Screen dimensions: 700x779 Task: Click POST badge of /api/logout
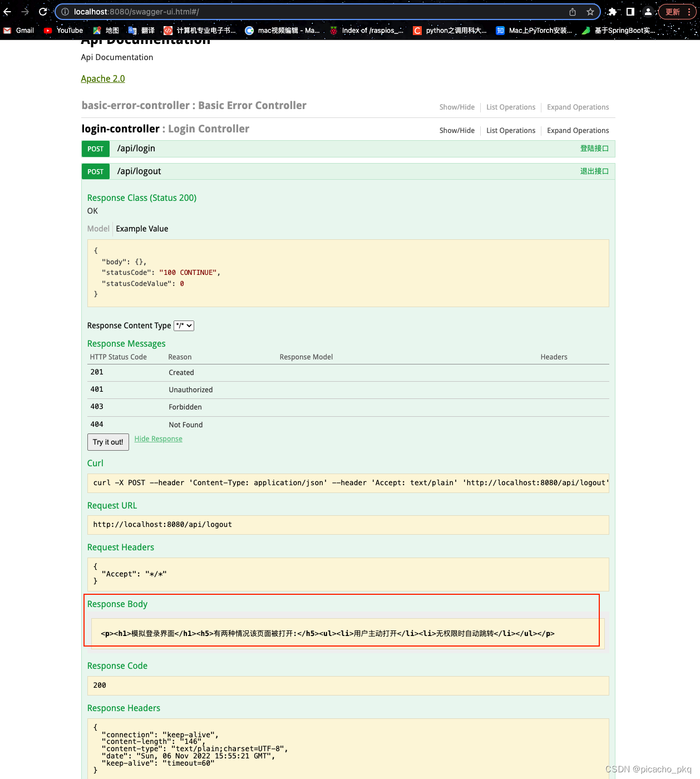click(96, 171)
